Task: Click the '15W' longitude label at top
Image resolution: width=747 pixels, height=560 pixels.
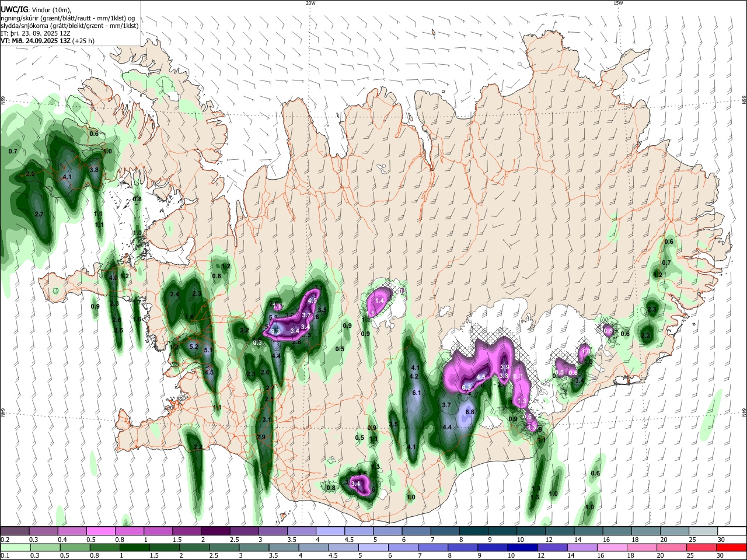Action: point(618,3)
